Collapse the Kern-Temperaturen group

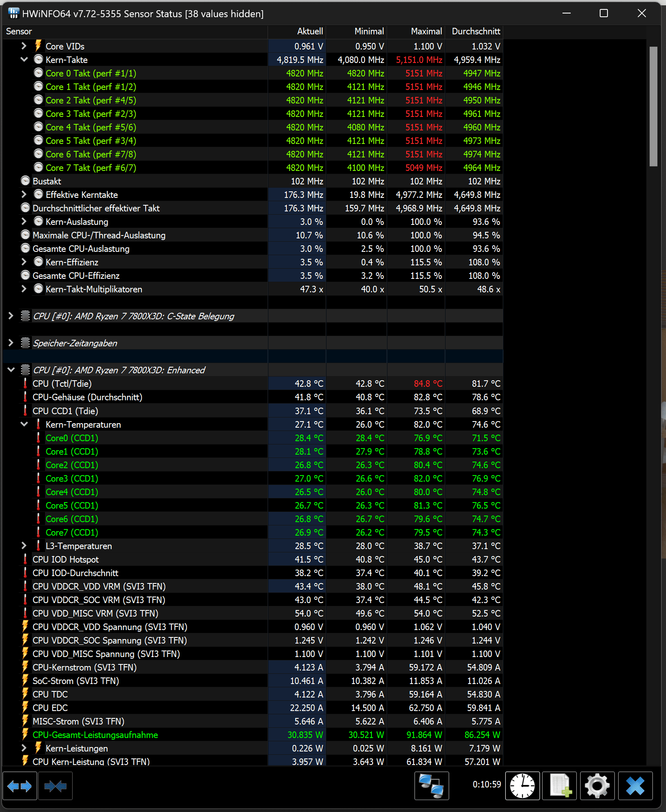(x=24, y=424)
